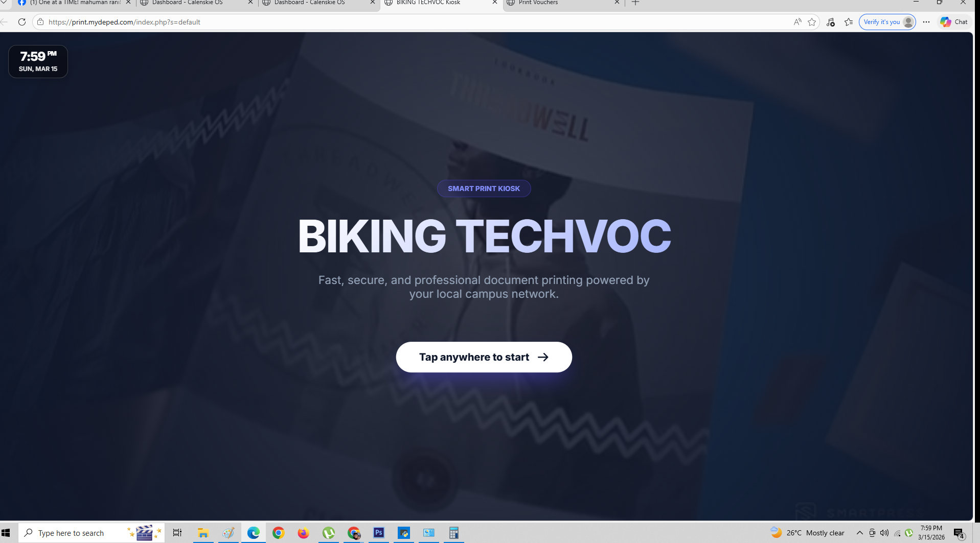Open the Read aloud icon in the address bar
This screenshot has width=980, height=543.
point(797,22)
